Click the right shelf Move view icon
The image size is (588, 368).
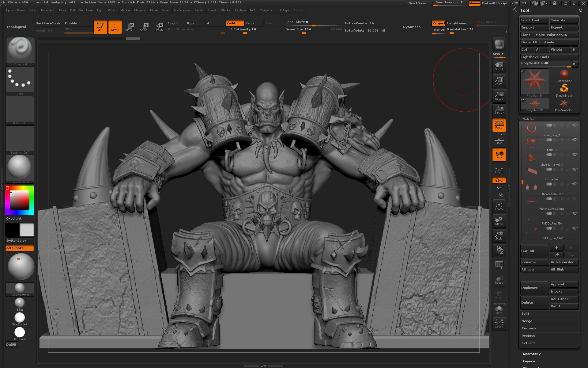pyautogui.click(x=499, y=221)
